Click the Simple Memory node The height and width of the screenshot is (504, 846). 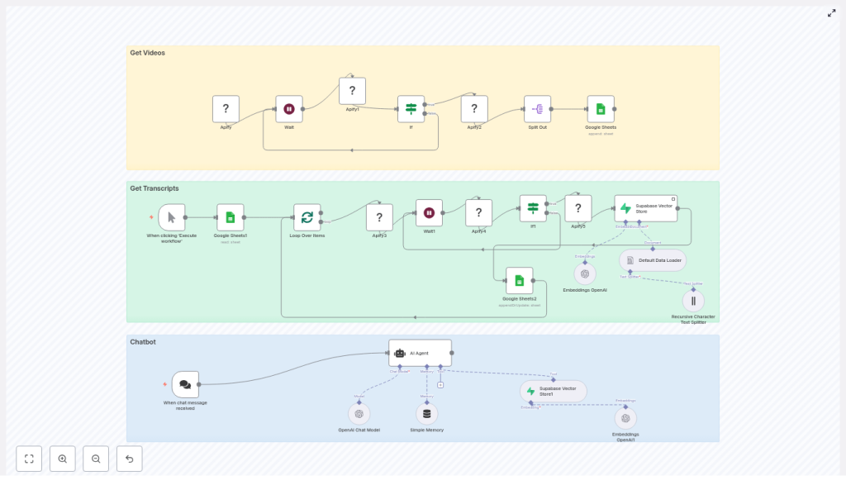(426, 414)
